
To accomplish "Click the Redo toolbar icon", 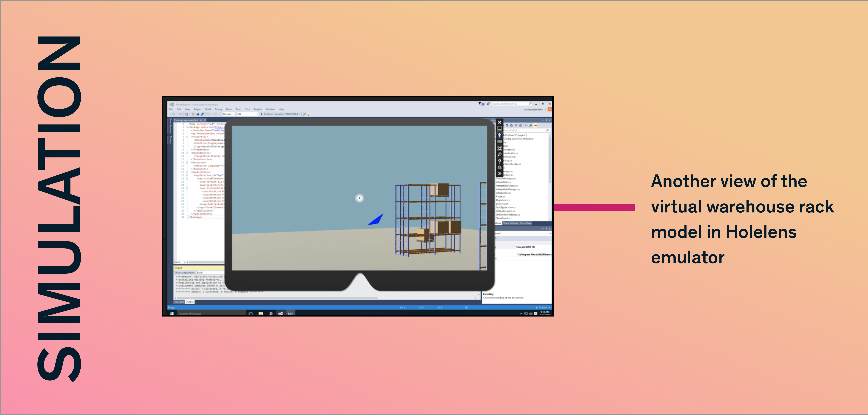I will point(216,114).
